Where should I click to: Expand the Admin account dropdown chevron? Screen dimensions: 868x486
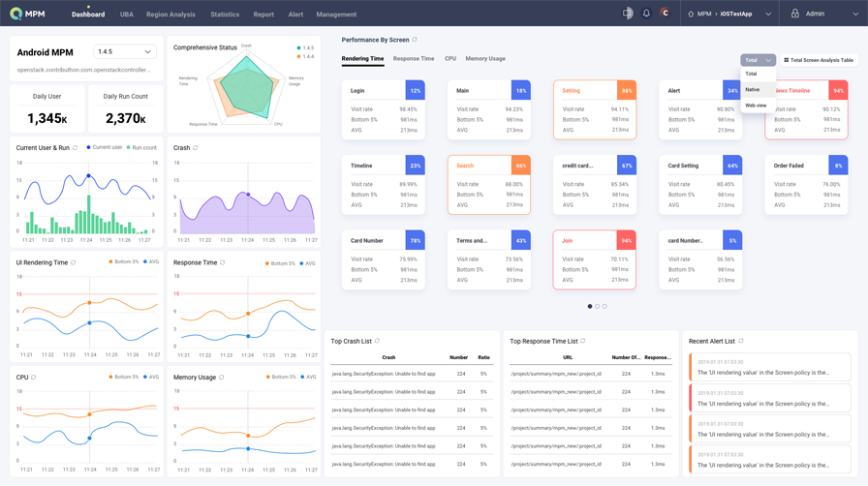click(855, 14)
